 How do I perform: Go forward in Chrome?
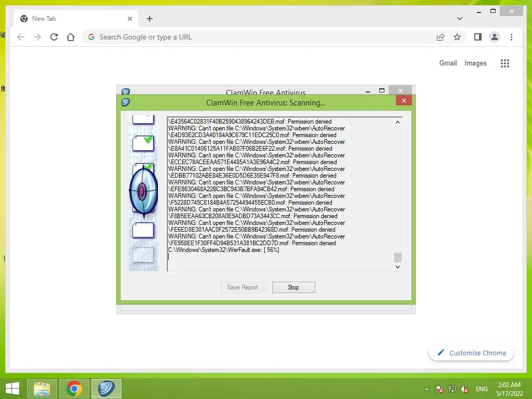pyautogui.click(x=37, y=37)
